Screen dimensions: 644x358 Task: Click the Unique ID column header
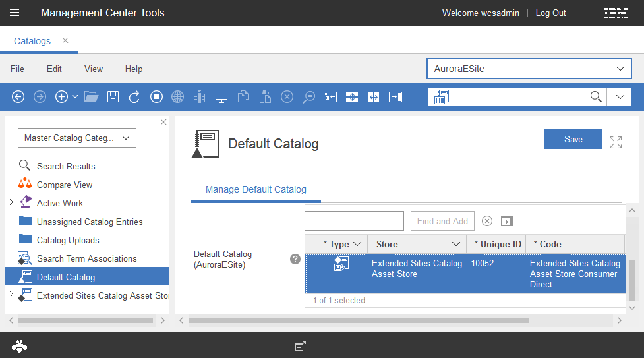pos(498,244)
